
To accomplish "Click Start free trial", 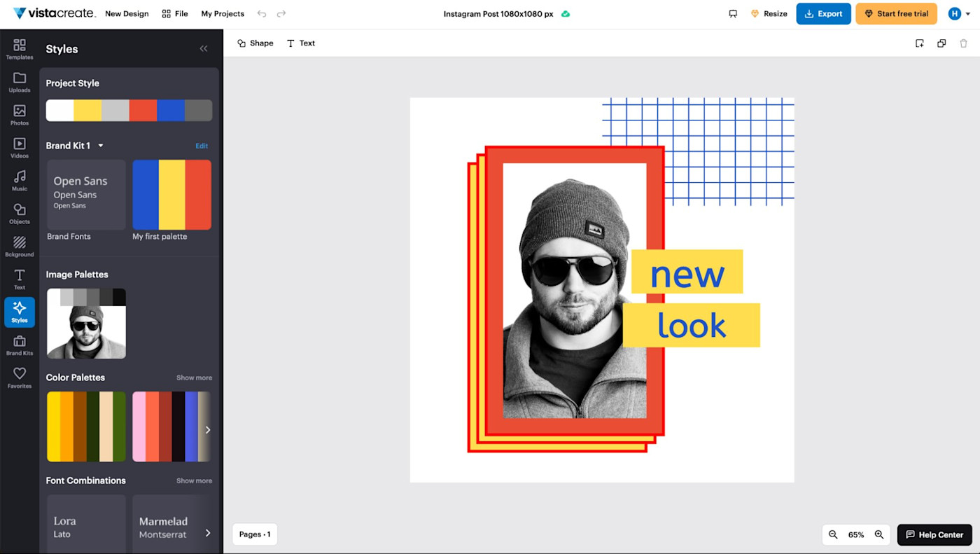I will 896,14.
